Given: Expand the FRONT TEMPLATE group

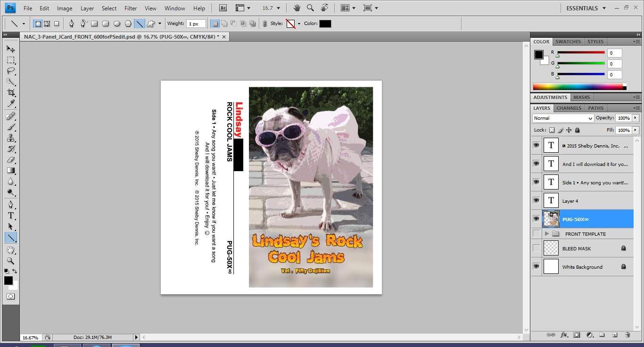Looking at the screenshot, I should point(547,234).
